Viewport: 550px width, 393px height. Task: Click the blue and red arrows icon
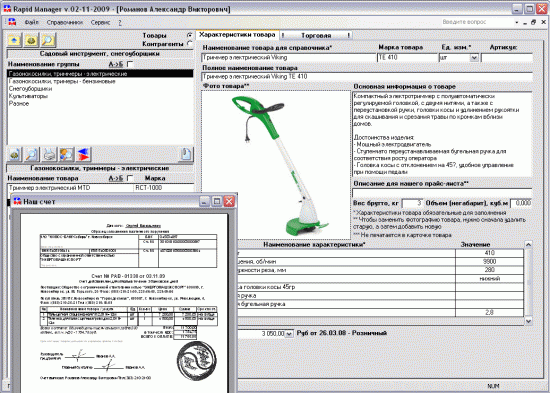coord(83,154)
